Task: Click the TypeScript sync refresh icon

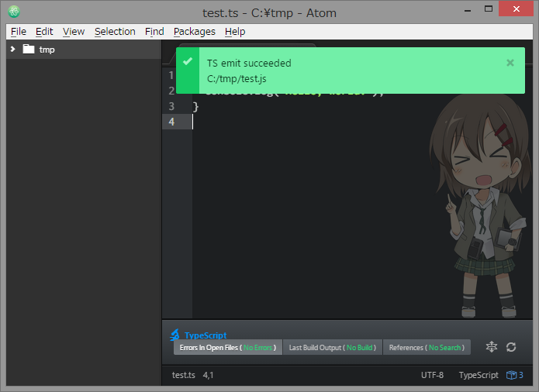Action: (x=511, y=348)
